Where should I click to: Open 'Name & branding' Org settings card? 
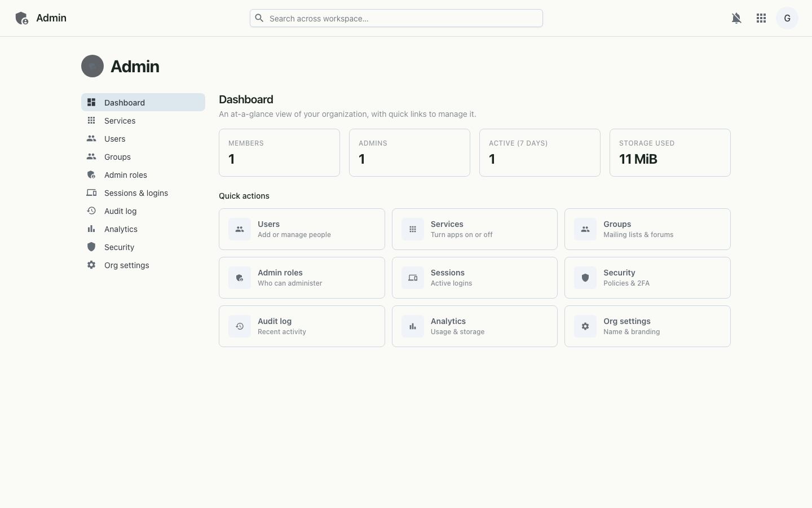[647, 326]
